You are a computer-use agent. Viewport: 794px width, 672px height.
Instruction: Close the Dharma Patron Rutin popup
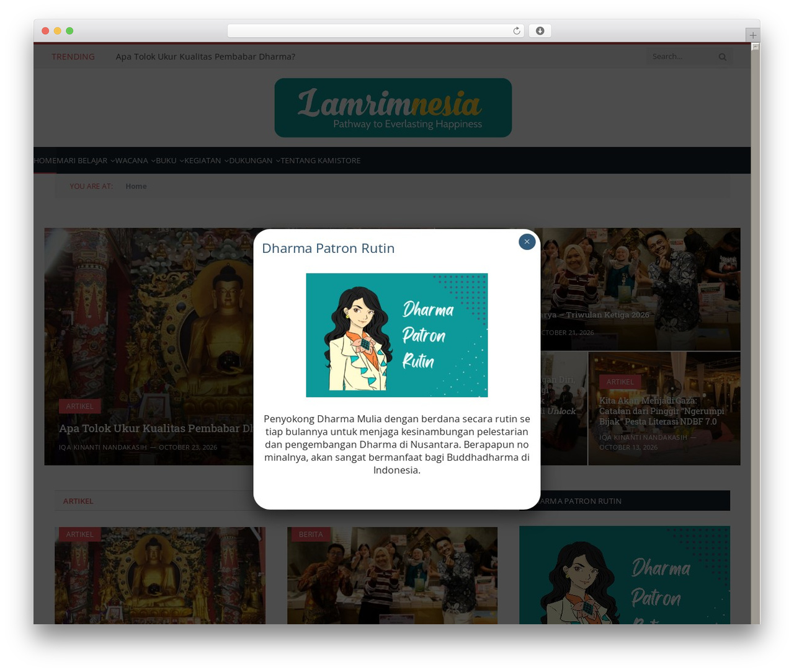[x=527, y=242]
